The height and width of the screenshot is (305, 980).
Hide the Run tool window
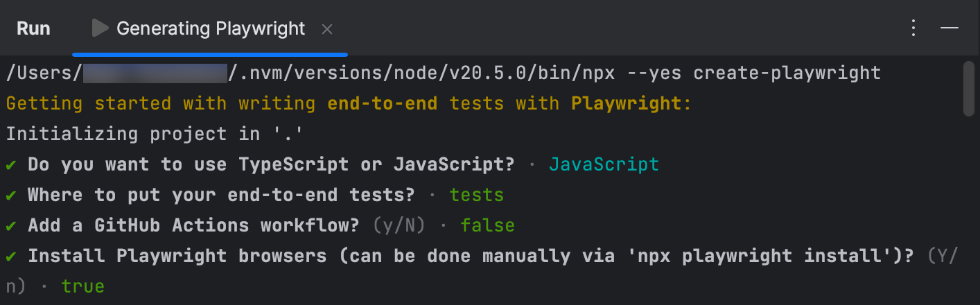coord(949,28)
